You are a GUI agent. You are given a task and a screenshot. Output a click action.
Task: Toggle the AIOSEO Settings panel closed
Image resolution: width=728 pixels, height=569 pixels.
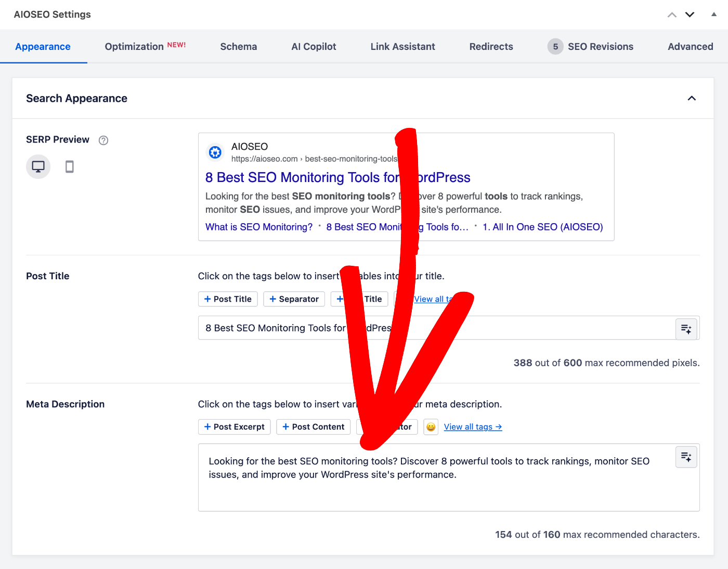714,15
